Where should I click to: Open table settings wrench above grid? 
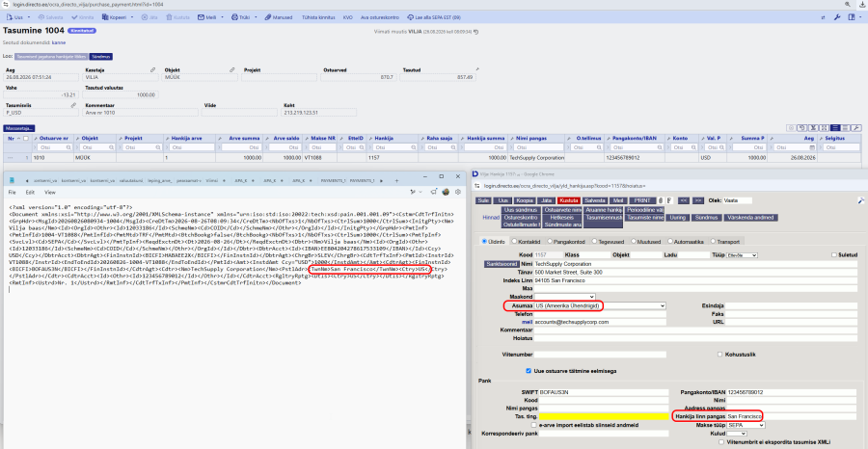(x=856, y=128)
